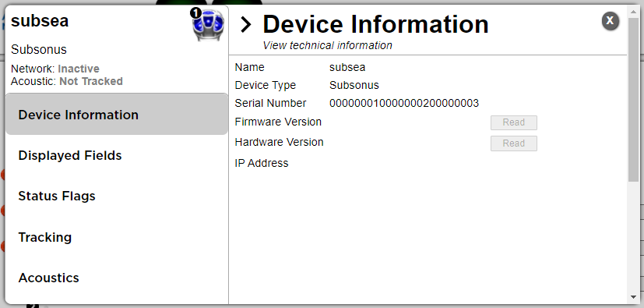The image size is (644, 308).
Task: Collapse the panel using the chevron arrow
Action: [x=245, y=25]
